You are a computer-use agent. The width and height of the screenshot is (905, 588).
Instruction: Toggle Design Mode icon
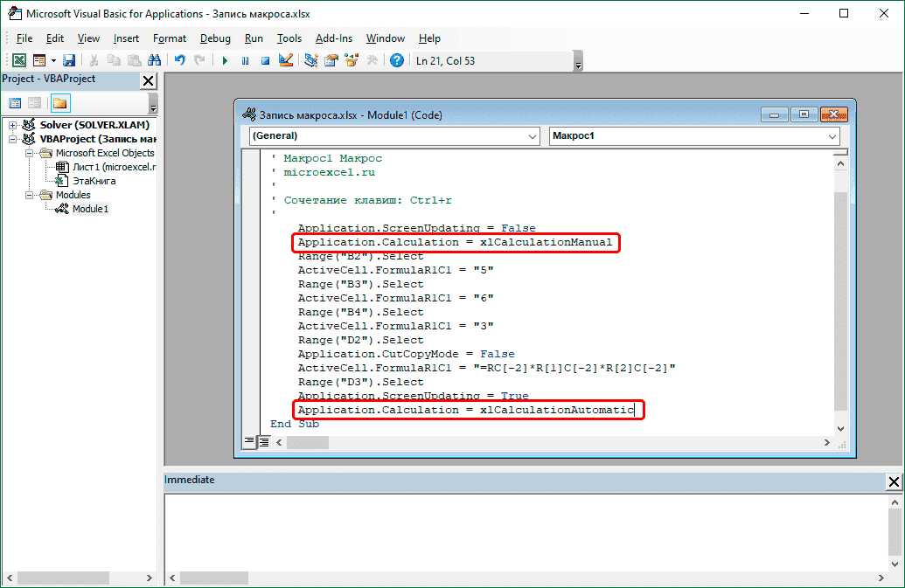(285, 60)
